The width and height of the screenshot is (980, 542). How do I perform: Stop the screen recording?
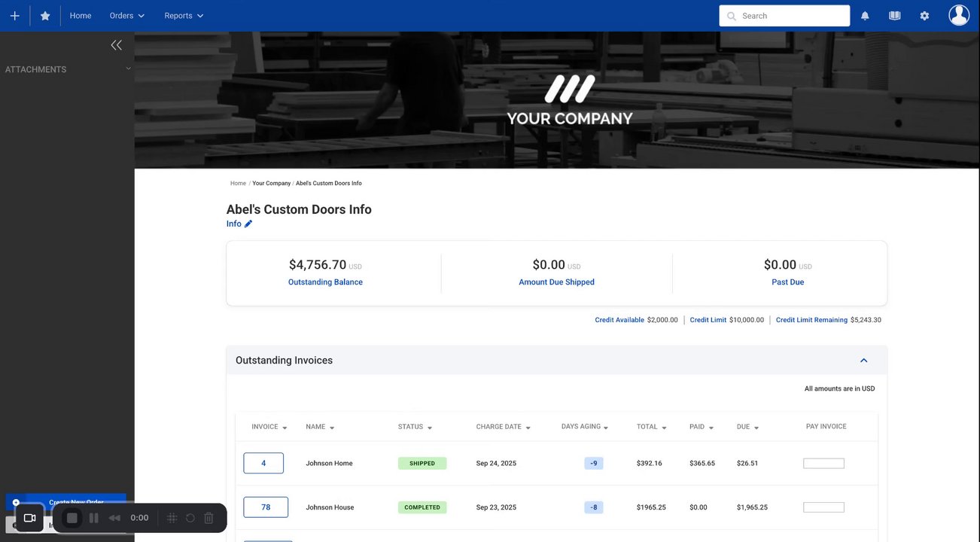click(72, 518)
